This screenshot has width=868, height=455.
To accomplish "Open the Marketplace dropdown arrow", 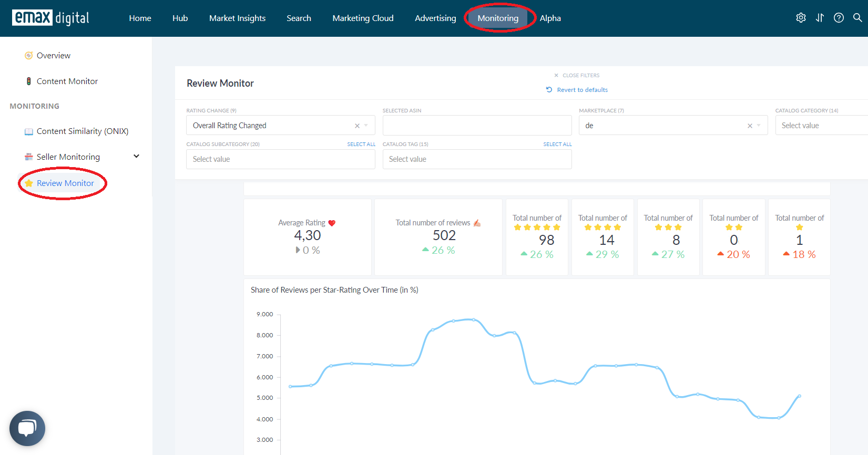I will (x=759, y=126).
